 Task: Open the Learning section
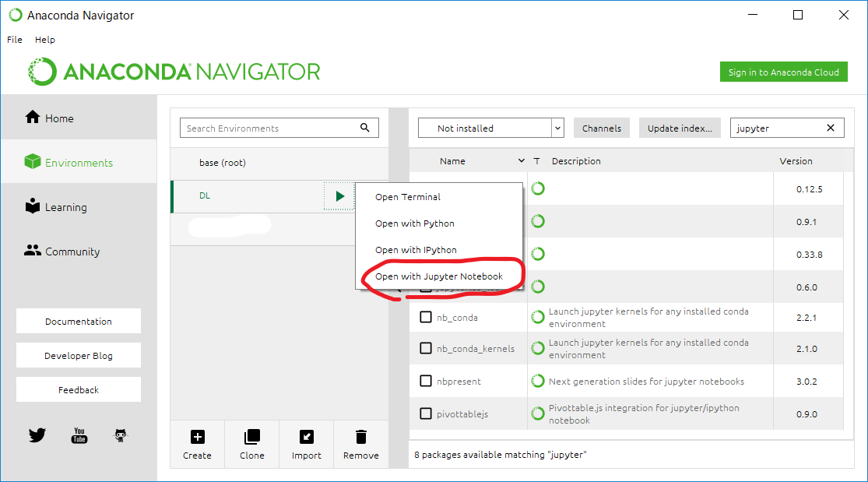(58, 206)
